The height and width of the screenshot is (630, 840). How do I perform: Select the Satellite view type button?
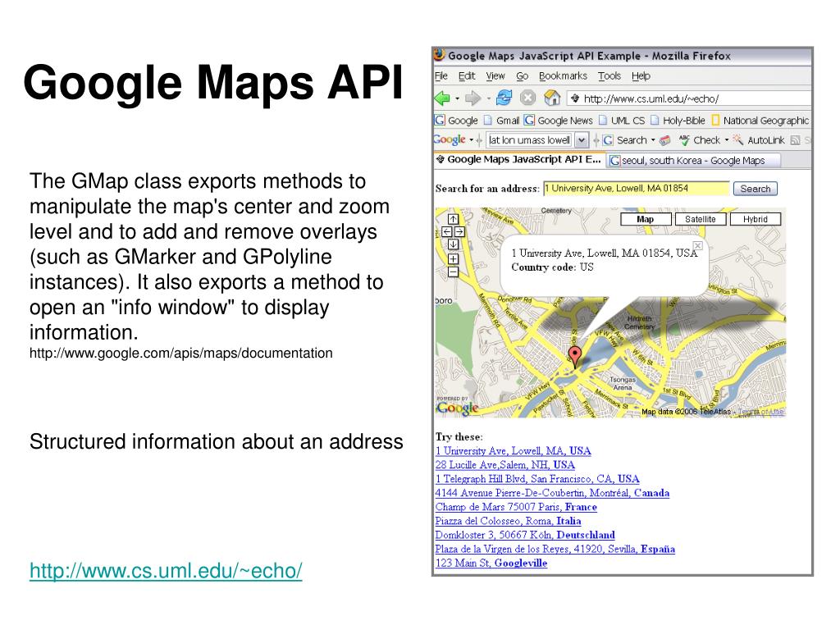701,219
